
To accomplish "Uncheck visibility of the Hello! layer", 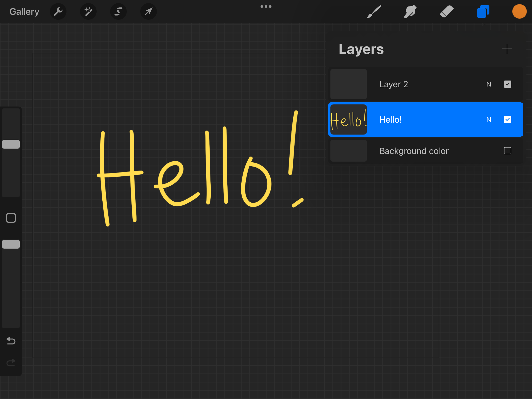I will tap(507, 119).
